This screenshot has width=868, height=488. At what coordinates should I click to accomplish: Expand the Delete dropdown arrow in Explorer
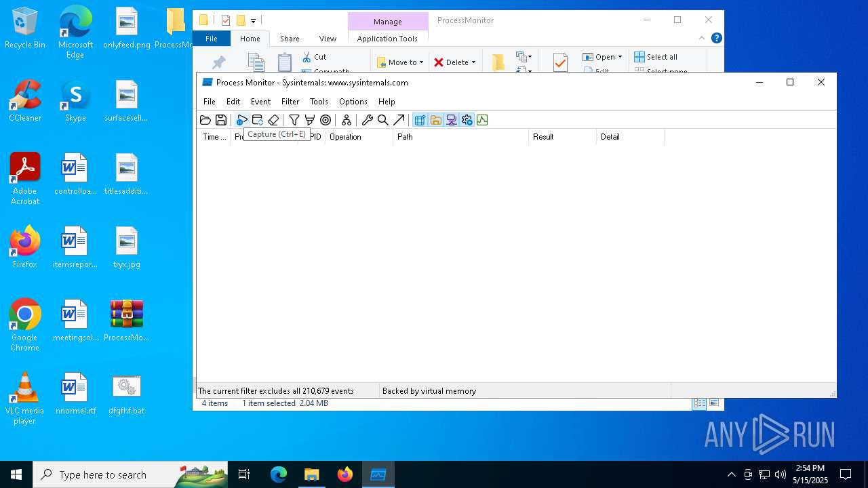[x=473, y=62]
